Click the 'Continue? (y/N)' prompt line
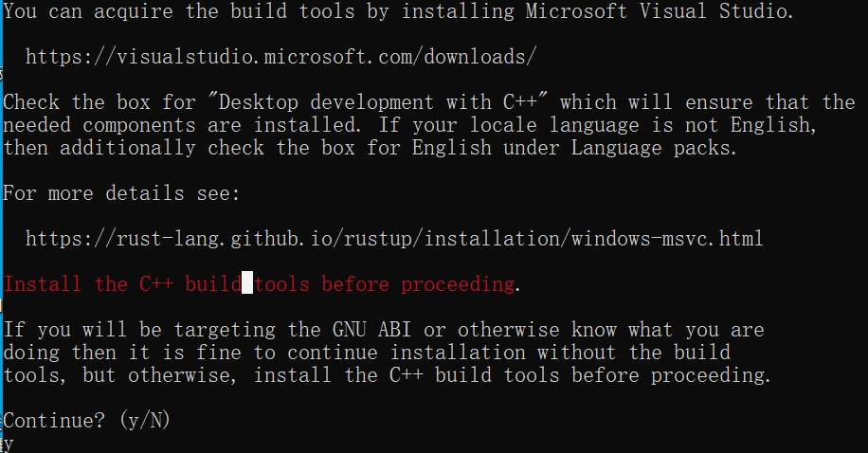The height and width of the screenshot is (453, 868). pyautogui.click(x=87, y=421)
